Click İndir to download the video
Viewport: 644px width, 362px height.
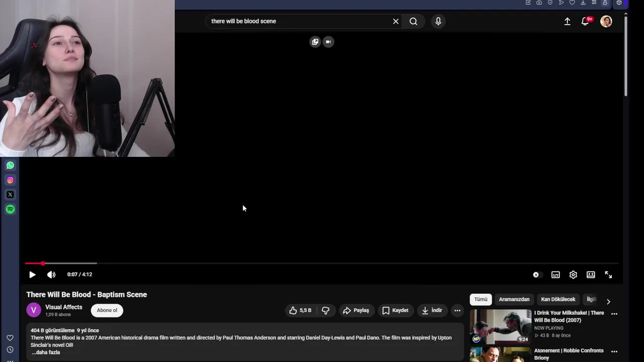pos(432,311)
